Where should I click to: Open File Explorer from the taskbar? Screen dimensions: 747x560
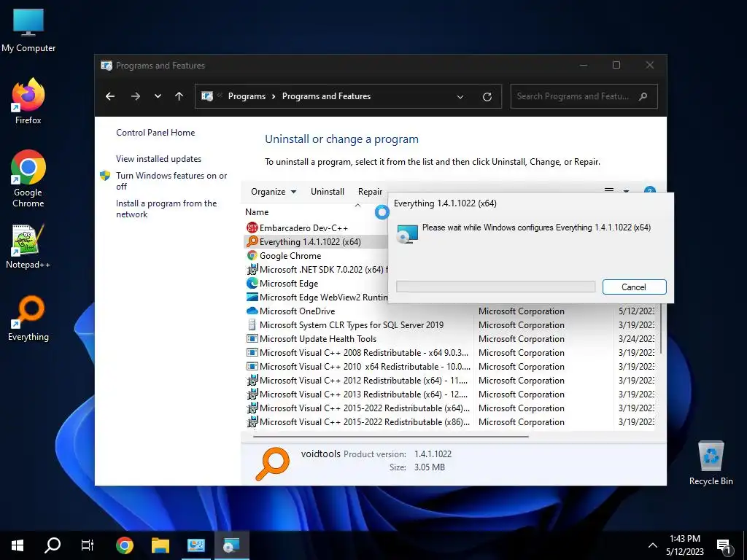tap(160, 545)
